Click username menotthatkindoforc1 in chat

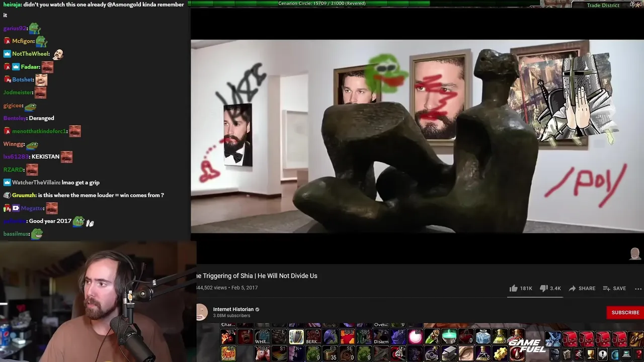point(39,131)
